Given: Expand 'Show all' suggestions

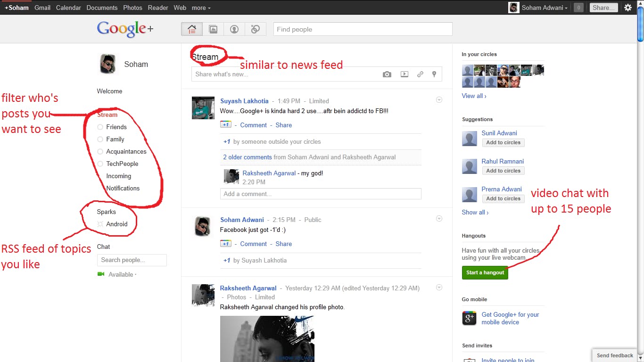Looking at the screenshot, I should (475, 212).
